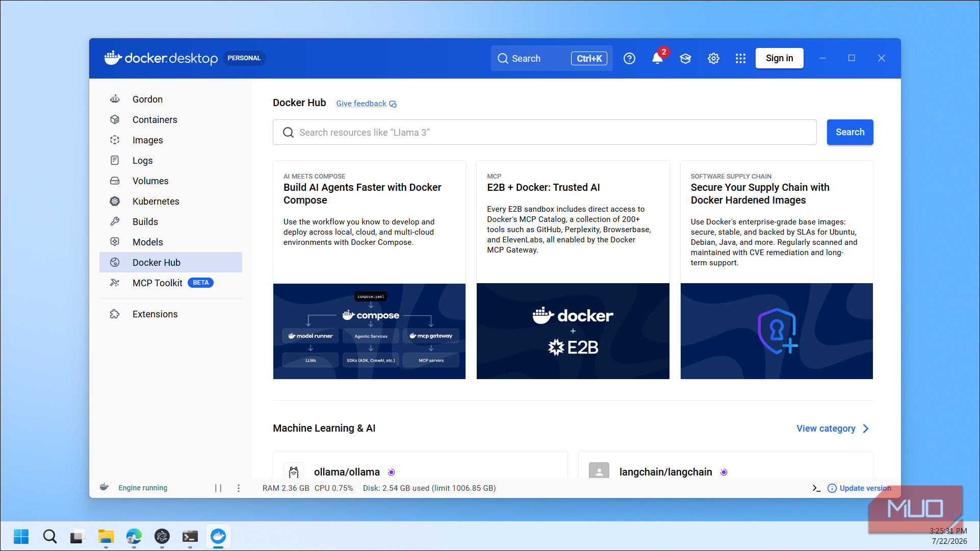Open Windows Start menu

coord(21,536)
